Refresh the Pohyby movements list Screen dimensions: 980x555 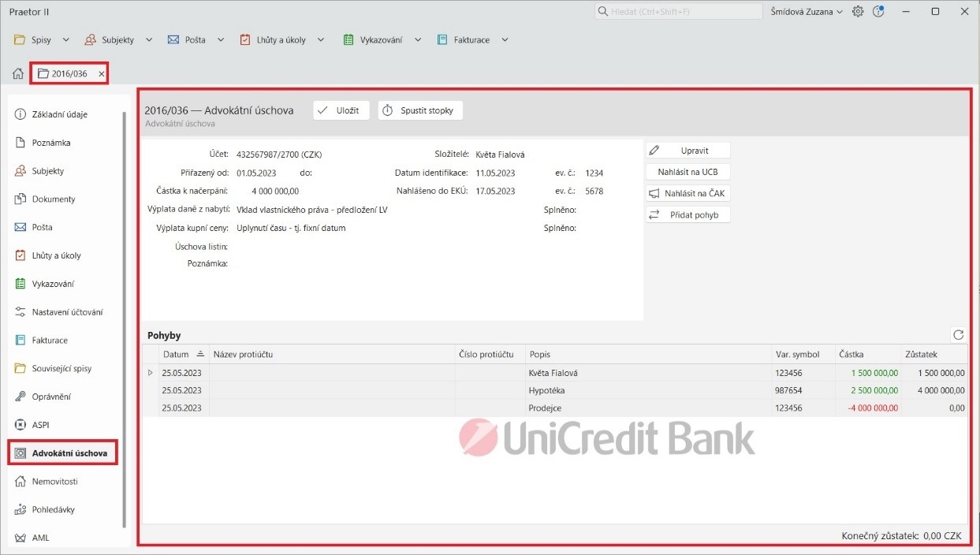point(958,335)
